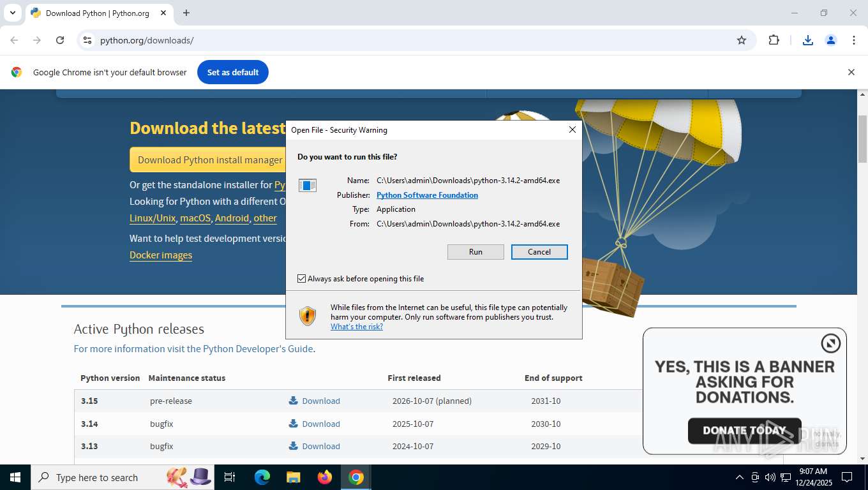Click the Python version column header
This screenshot has height=490, width=868.
110,378
